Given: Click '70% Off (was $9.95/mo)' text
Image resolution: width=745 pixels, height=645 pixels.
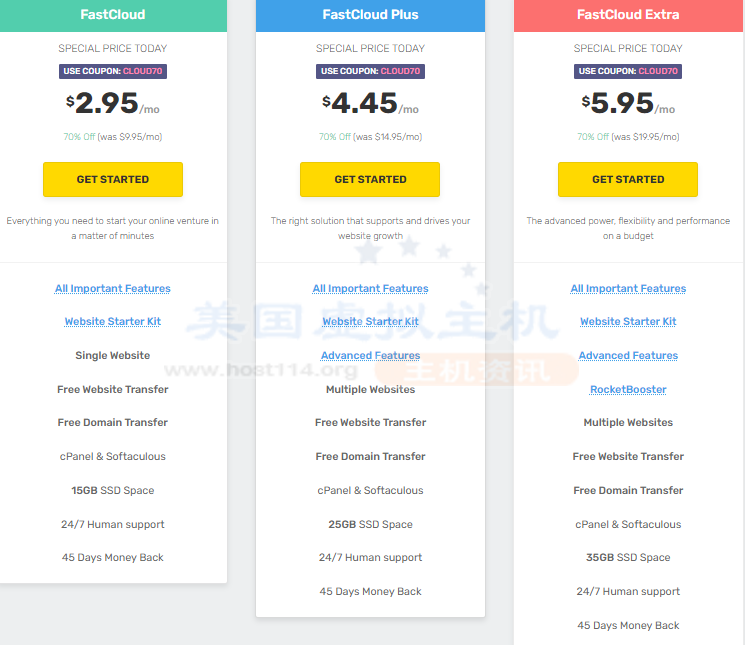Looking at the screenshot, I should click(x=113, y=137).
